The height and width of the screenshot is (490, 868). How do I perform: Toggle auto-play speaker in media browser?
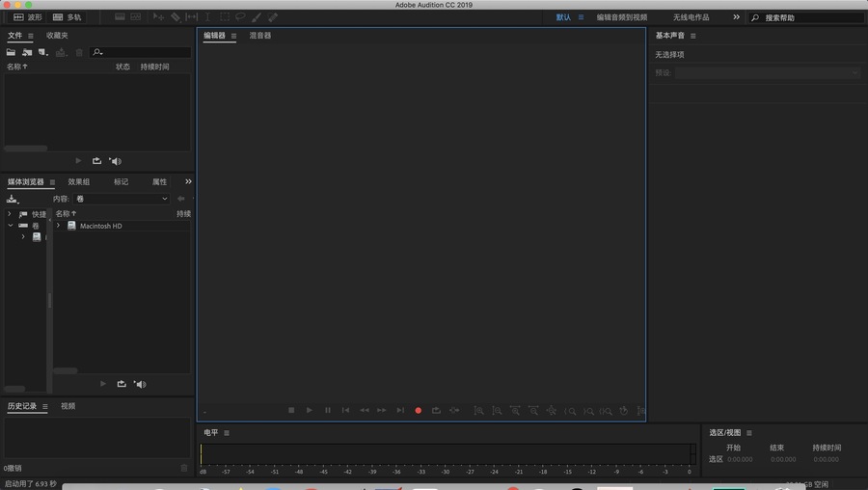click(x=140, y=384)
